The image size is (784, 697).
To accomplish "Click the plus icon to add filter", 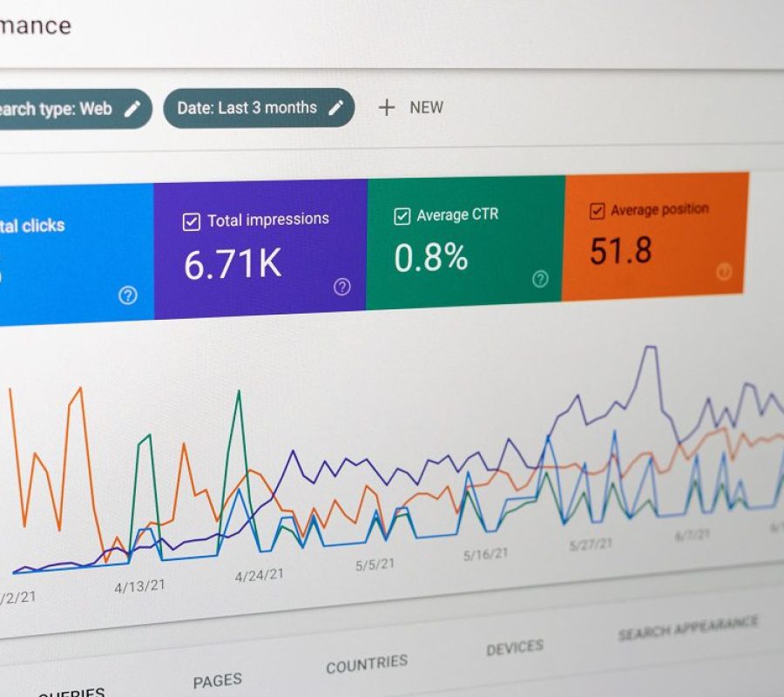I will (386, 107).
